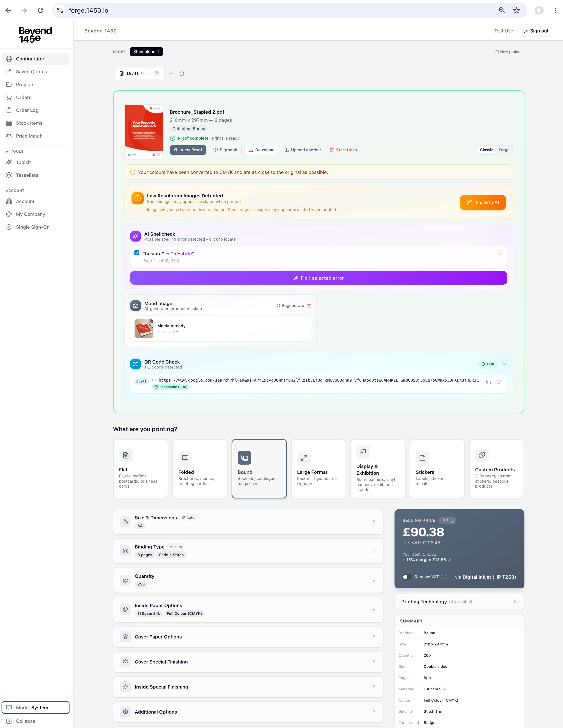Viewport: 563px width, 728px height.
Task: Switch view to Classic
Action: tap(486, 150)
